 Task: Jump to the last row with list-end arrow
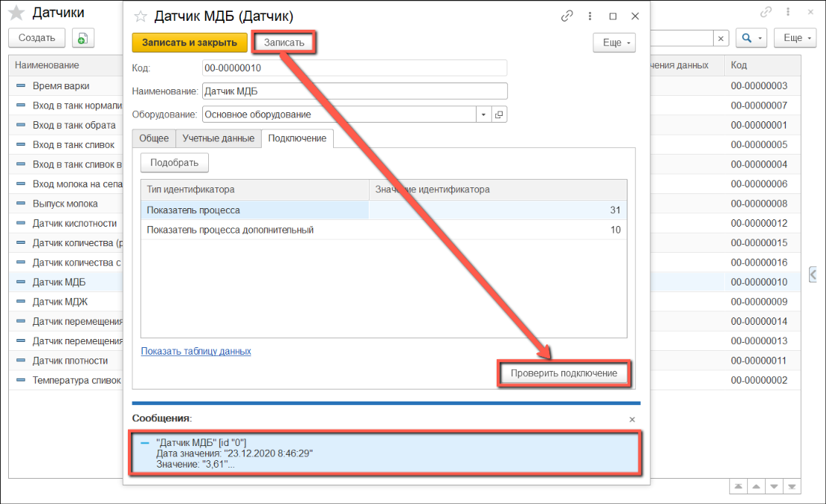[x=793, y=487]
